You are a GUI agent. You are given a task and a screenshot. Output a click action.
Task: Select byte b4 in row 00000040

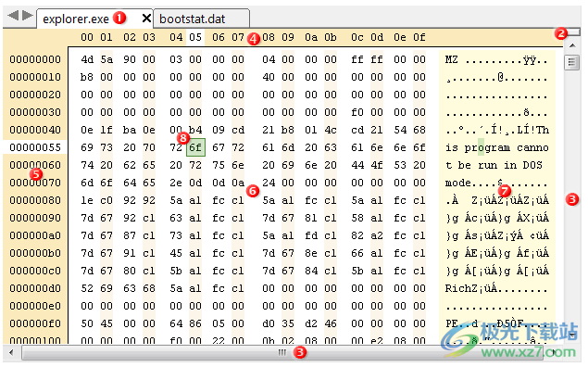[x=195, y=130]
